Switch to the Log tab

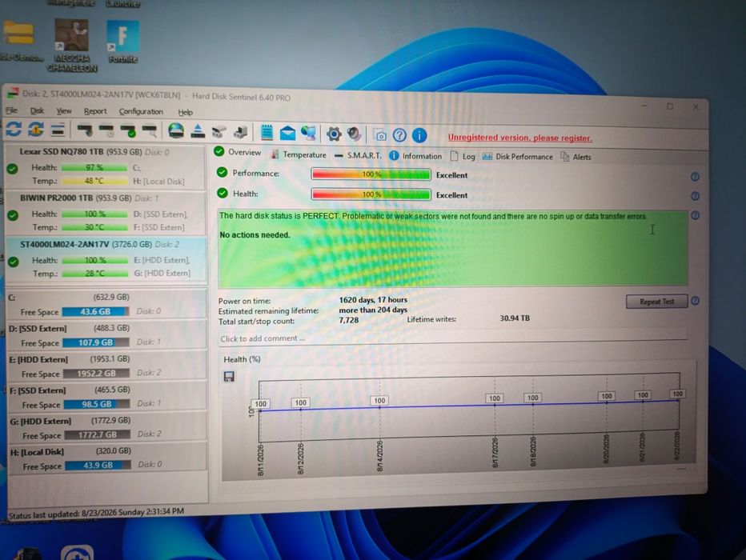[463, 157]
